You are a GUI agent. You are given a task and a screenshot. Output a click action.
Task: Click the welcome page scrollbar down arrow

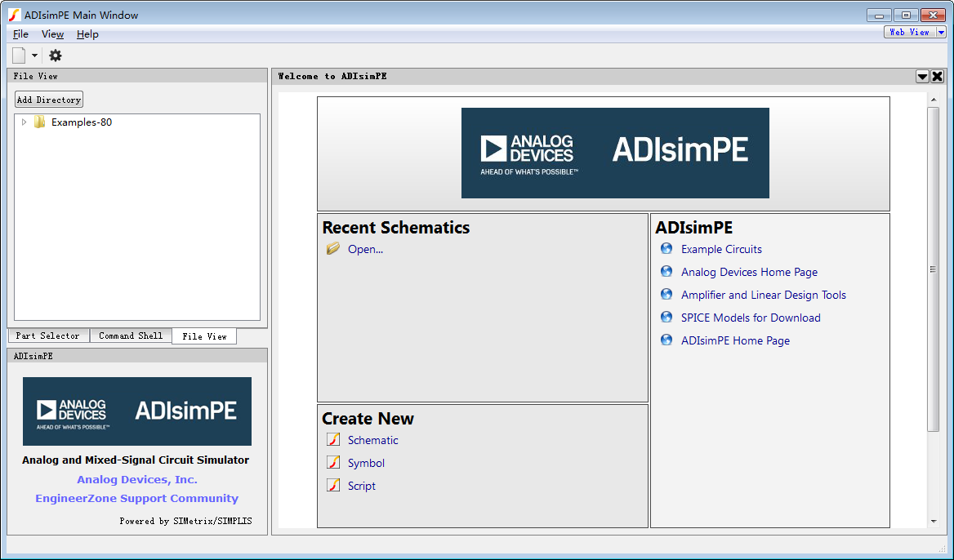coord(934,521)
